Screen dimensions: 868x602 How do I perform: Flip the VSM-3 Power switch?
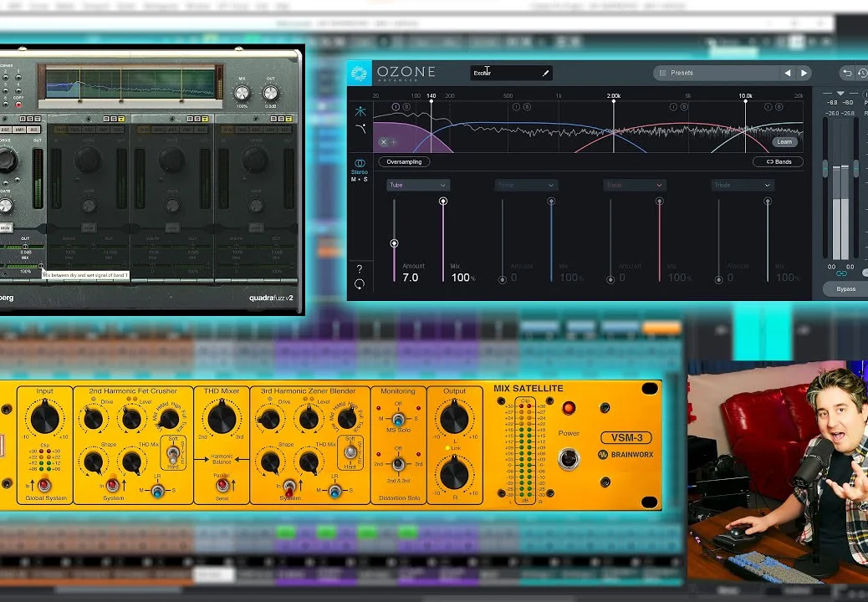click(569, 459)
